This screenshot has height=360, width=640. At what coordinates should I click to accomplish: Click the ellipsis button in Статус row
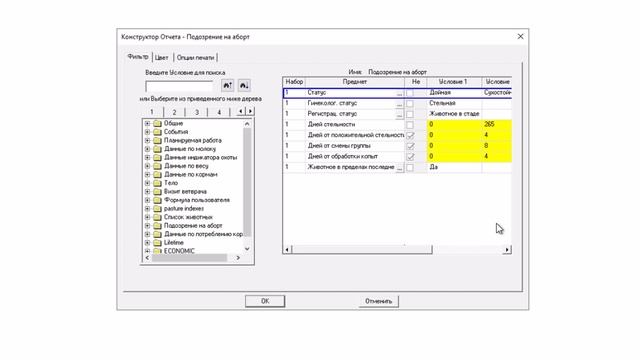[399, 93]
